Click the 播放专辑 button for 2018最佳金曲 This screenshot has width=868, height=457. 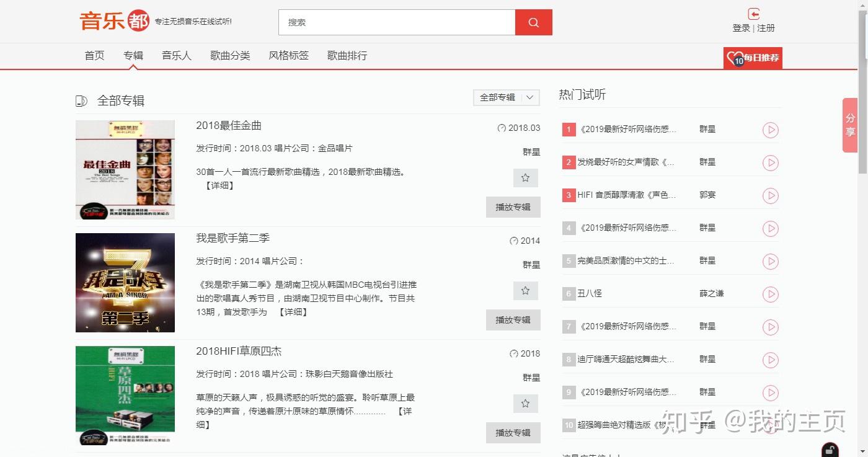(x=513, y=207)
